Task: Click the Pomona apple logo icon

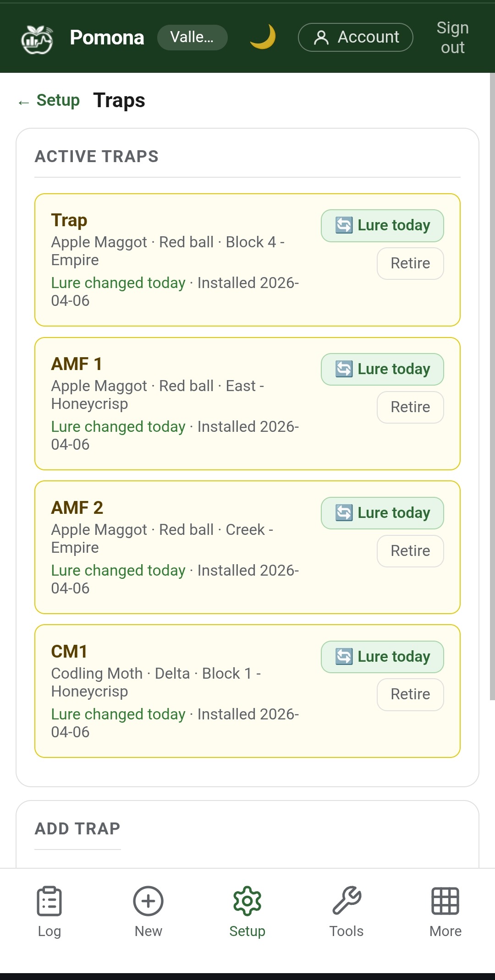Action: 37,38
